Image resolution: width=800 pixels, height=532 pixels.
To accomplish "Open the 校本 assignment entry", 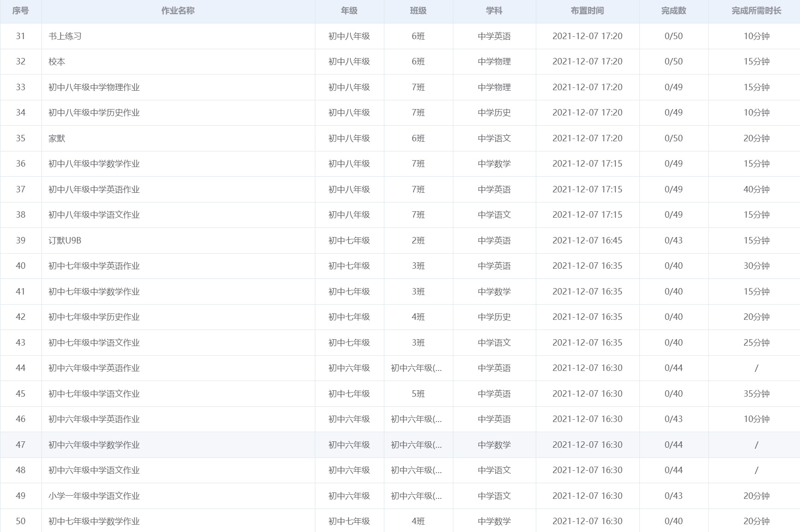I will 57,62.
